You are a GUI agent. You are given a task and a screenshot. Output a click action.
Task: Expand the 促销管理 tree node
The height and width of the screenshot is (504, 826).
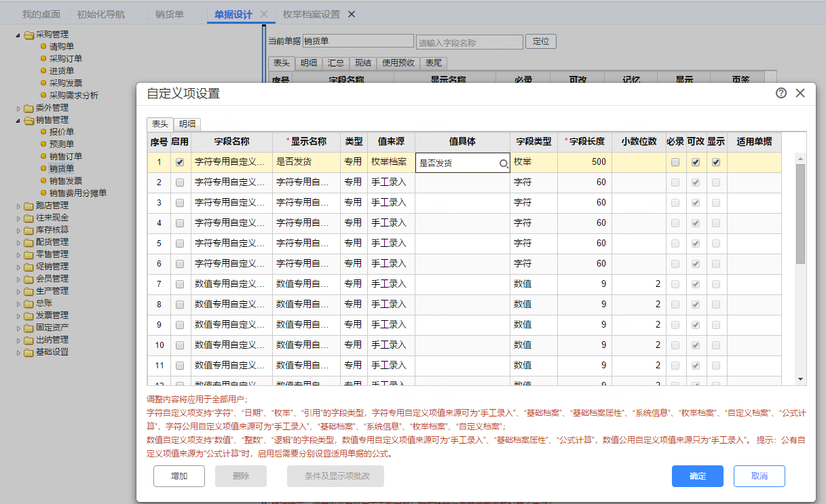tap(18, 267)
